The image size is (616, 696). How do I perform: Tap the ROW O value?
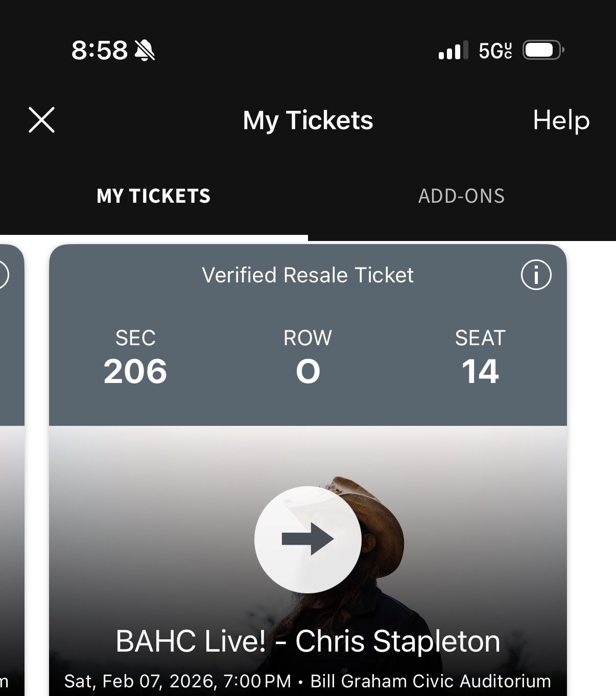pyautogui.click(x=308, y=371)
